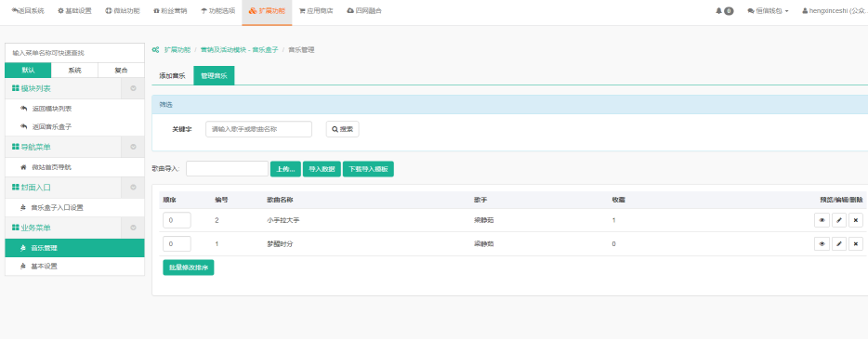Edit the song 梦醒时分 with pencil icon
This screenshot has width=868, height=339.
point(838,243)
